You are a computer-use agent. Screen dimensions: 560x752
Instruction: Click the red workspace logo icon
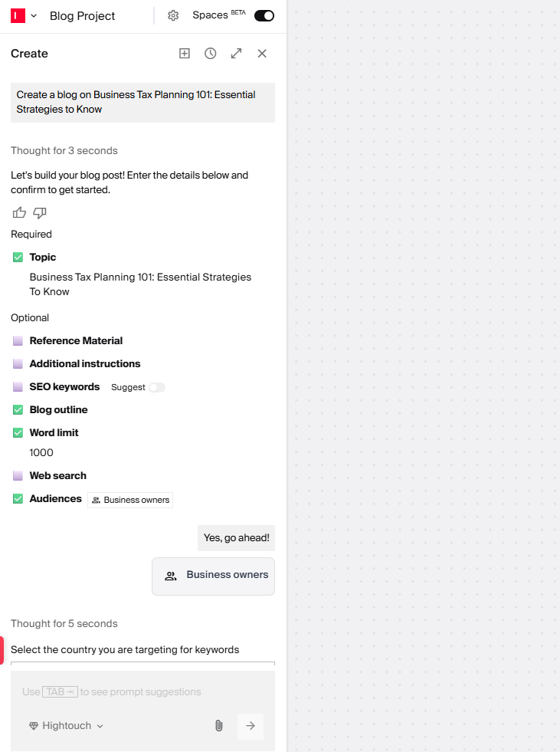click(18, 16)
